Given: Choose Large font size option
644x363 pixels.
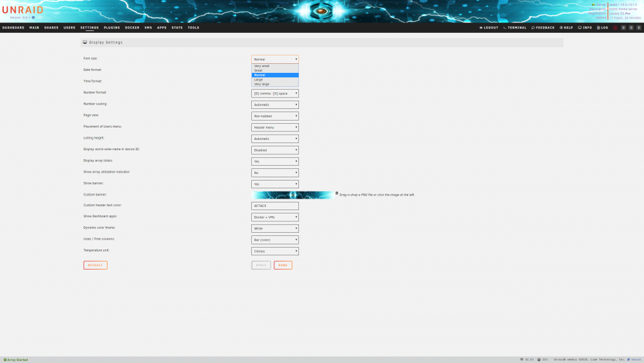Looking at the screenshot, I should (x=275, y=79).
